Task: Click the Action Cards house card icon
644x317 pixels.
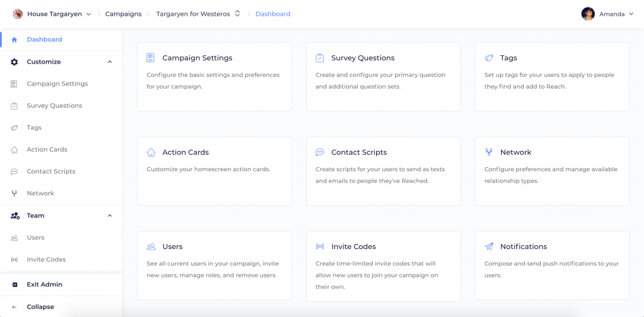Action: coord(151,152)
